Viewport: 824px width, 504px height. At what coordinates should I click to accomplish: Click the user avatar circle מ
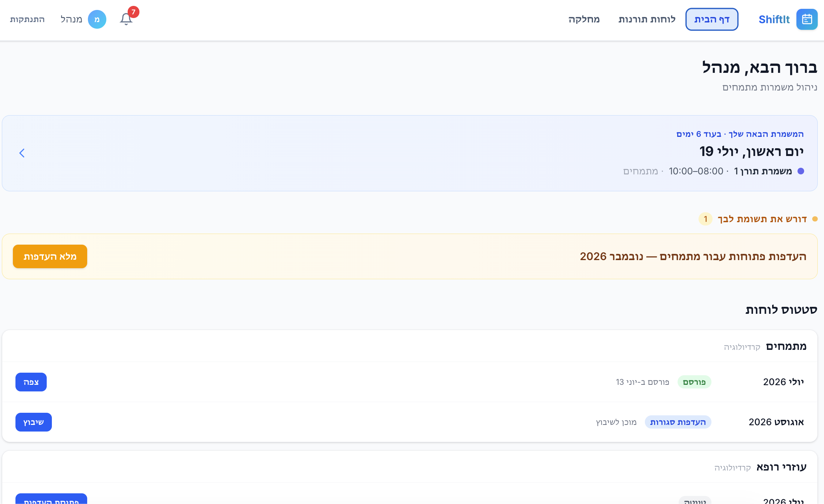(x=97, y=19)
